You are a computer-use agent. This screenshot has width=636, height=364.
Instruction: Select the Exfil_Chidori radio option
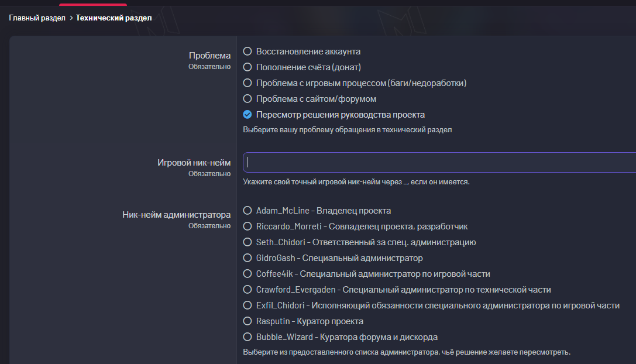(247, 305)
